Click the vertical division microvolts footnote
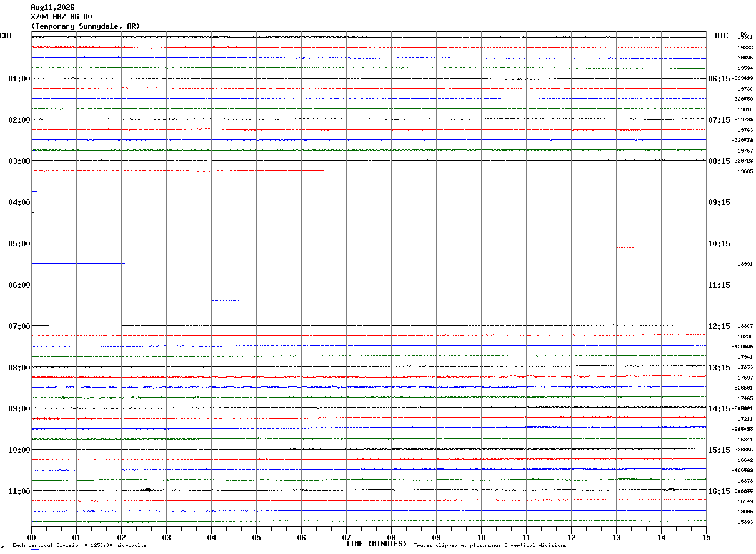This screenshot has height=554, width=756. coord(79,545)
